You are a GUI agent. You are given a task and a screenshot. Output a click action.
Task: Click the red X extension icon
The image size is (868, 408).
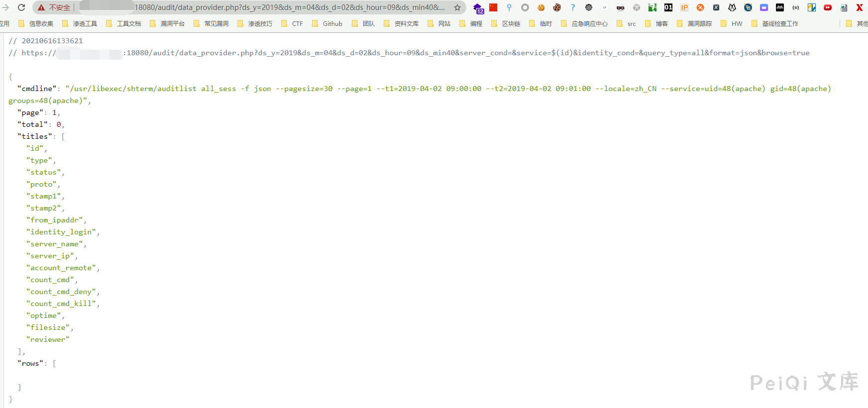(x=859, y=7)
